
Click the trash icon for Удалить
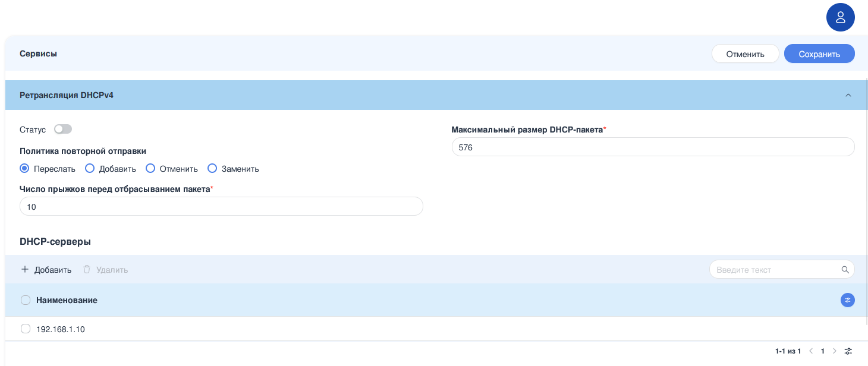87,270
